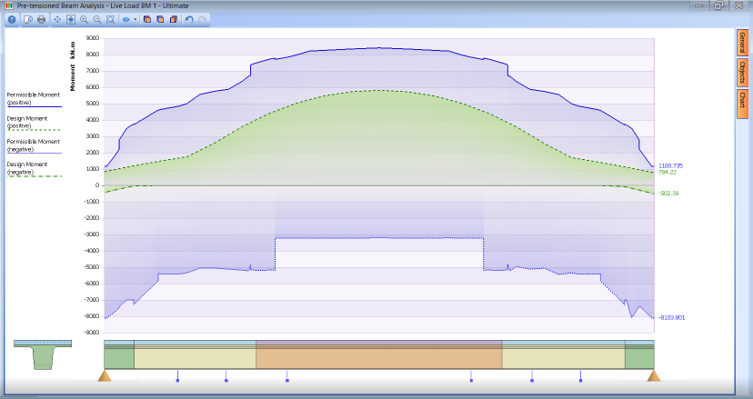Select the left yellow beam segment
753x399 pixels.
coord(195,355)
